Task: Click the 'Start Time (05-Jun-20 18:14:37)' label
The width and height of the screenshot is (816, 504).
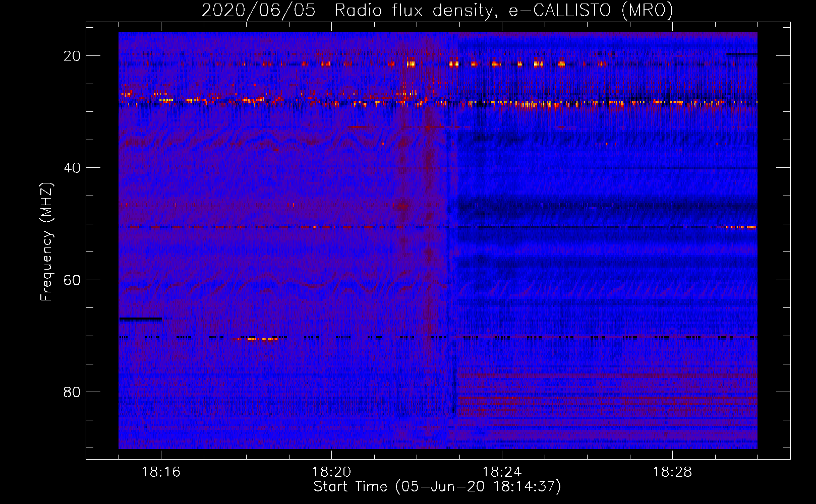Action: pos(437,487)
